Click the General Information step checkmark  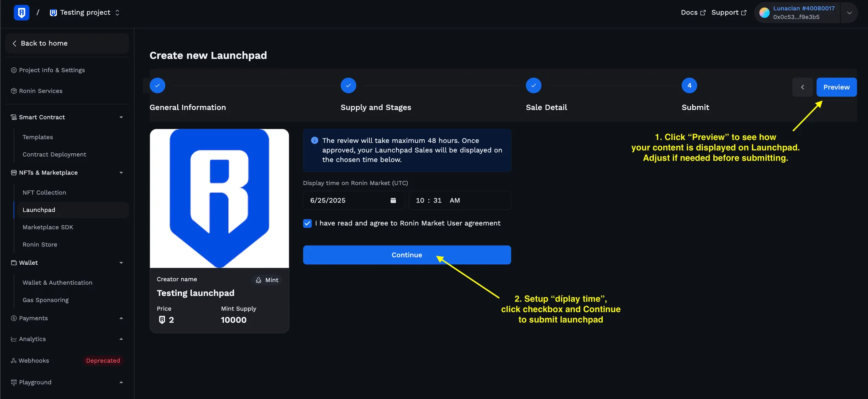[157, 86]
